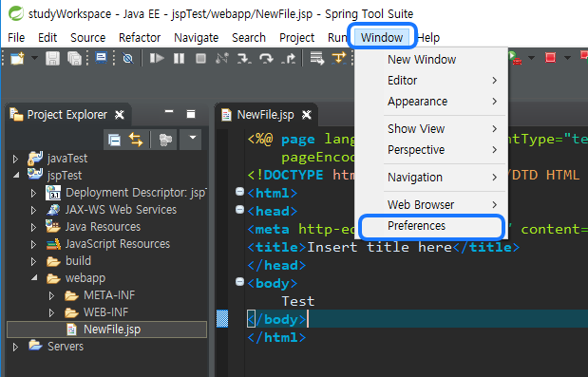Click Collapse All in Project Explorer
The height and width of the screenshot is (377, 588).
click(x=114, y=140)
